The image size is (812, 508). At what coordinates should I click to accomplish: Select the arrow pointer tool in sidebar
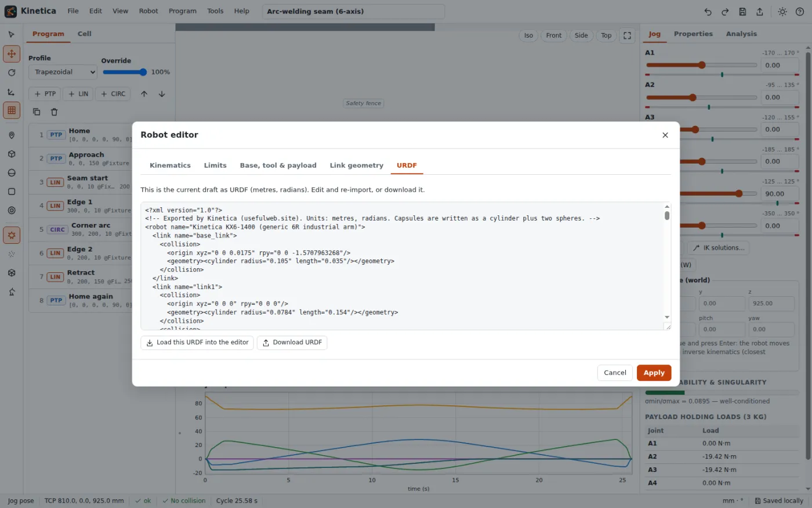pyautogui.click(x=11, y=35)
